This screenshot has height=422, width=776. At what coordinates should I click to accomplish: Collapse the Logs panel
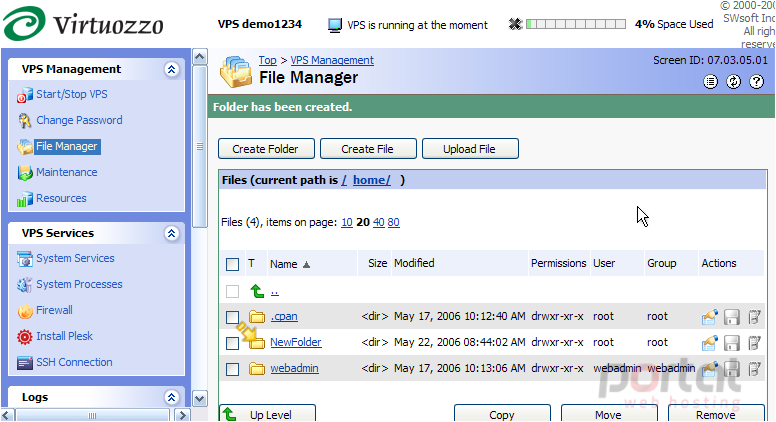tap(172, 397)
